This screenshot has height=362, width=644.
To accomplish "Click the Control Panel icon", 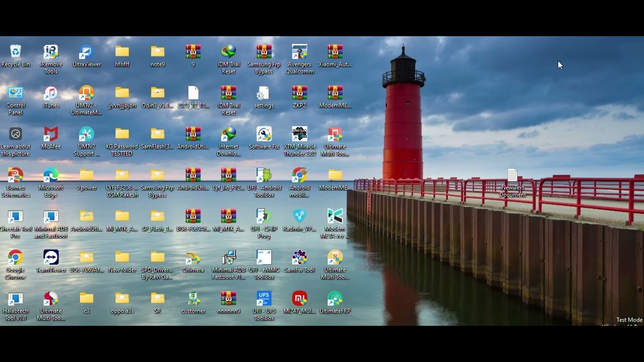I will click(x=16, y=94).
